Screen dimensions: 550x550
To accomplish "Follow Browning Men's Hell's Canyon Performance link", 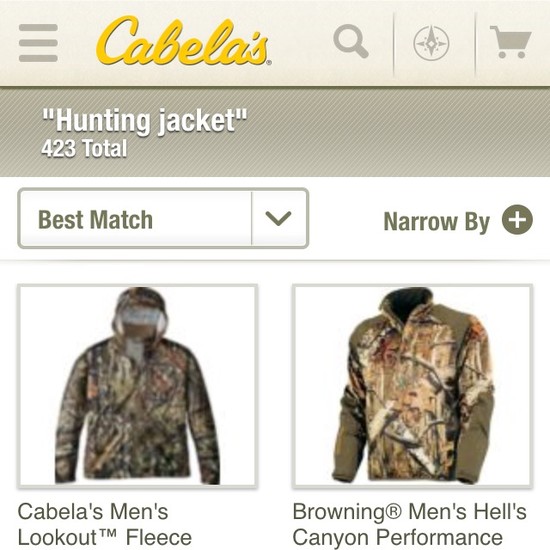I will coord(410,525).
